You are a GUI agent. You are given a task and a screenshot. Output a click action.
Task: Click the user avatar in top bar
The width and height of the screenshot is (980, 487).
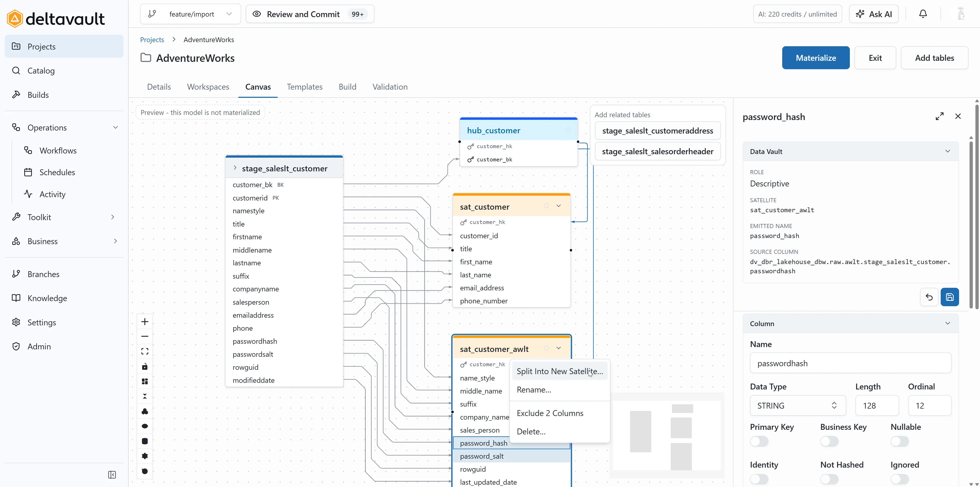pyautogui.click(x=961, y=14)
